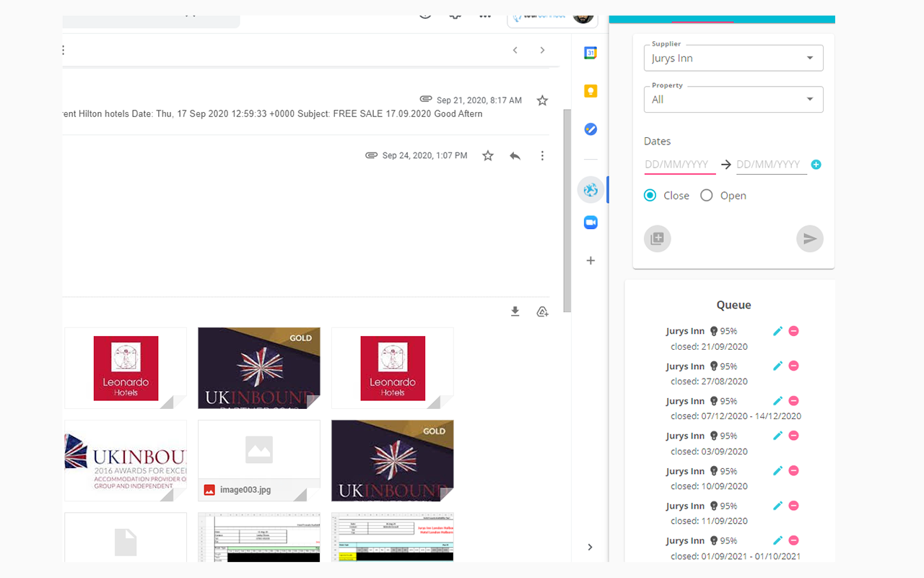Open Google Tasks in the side panel
Screen dimensions: 924x578
click(x=590, y=129)
